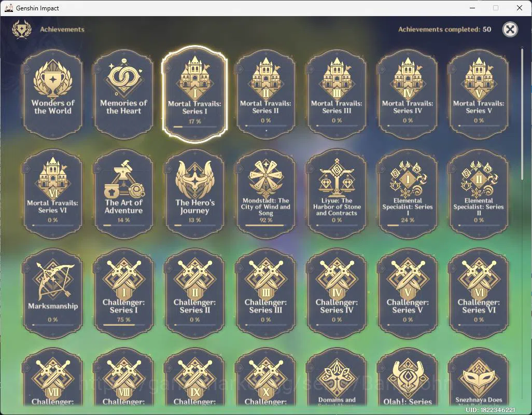This screenshot has width=532, height=415.
Task: Click the 75 % Challenger Series I progress bar
Action: click(x=123, y=325)
